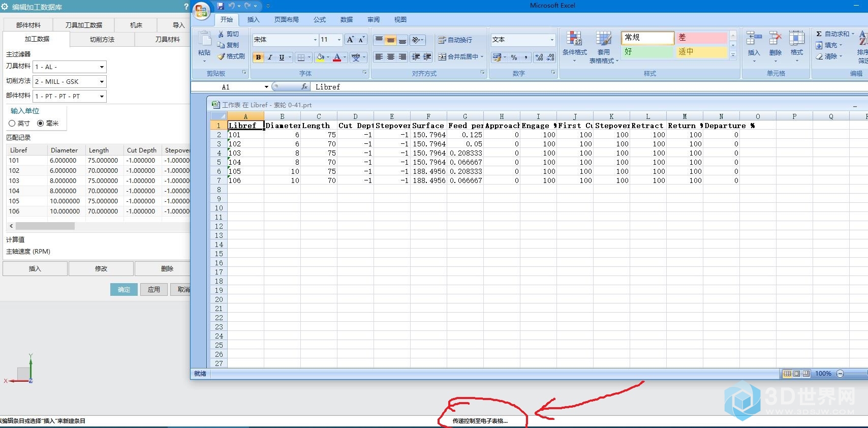
Task: Open the 审阅 ribbon tab
Action: pyautogui.click(x=374, y=20)
